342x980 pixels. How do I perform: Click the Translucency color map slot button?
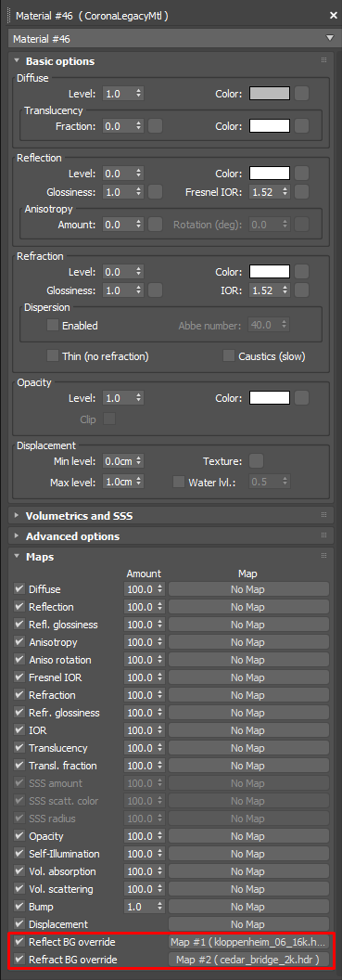pos(302,126)
